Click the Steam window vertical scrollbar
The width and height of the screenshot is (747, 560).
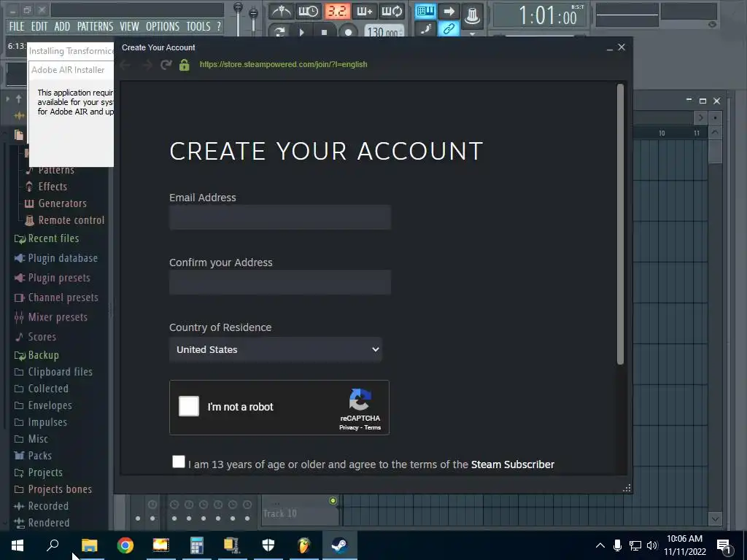[x=620, y=224]
